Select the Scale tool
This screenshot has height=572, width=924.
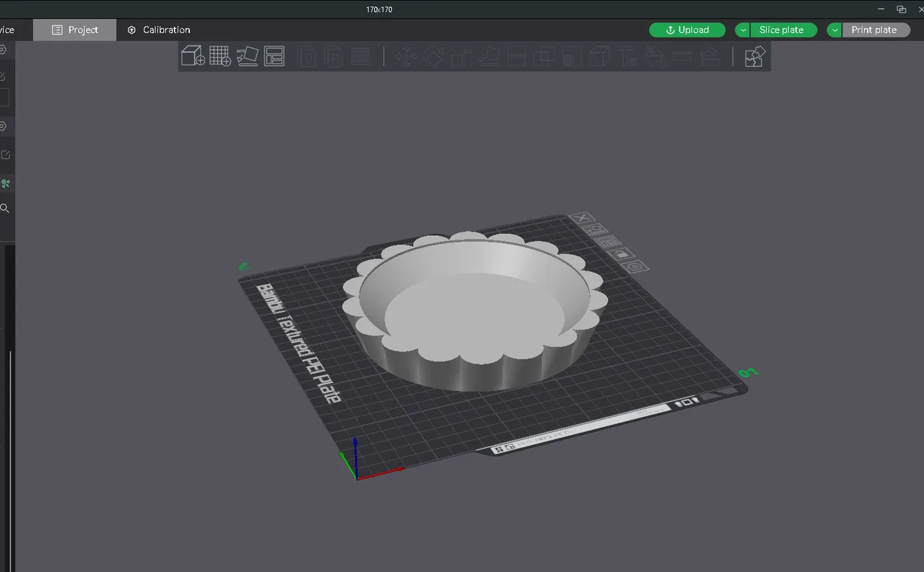[x=461, y=56]
